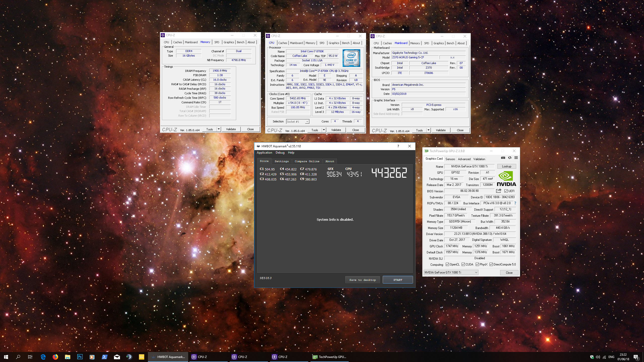Expand Tools dropdown arrow in Mainboard CPU-Z window
Viewport: 644px width, 362px height.
(429, 130)
